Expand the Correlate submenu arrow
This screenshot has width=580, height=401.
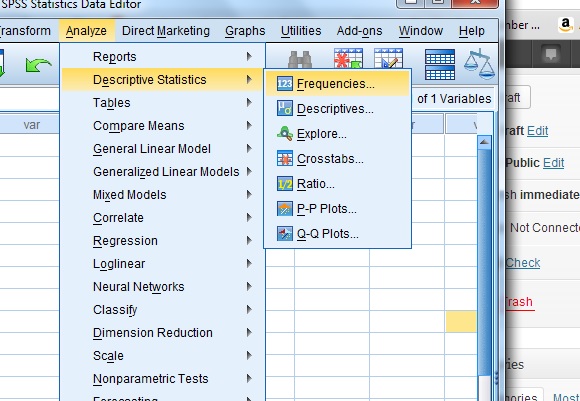pos(249,217)
